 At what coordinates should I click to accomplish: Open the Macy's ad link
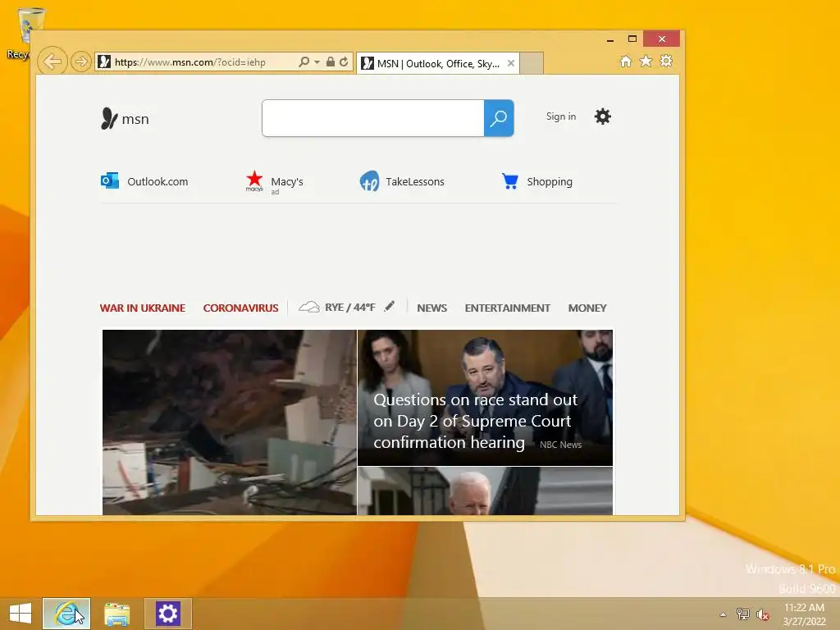click(287, 181)
